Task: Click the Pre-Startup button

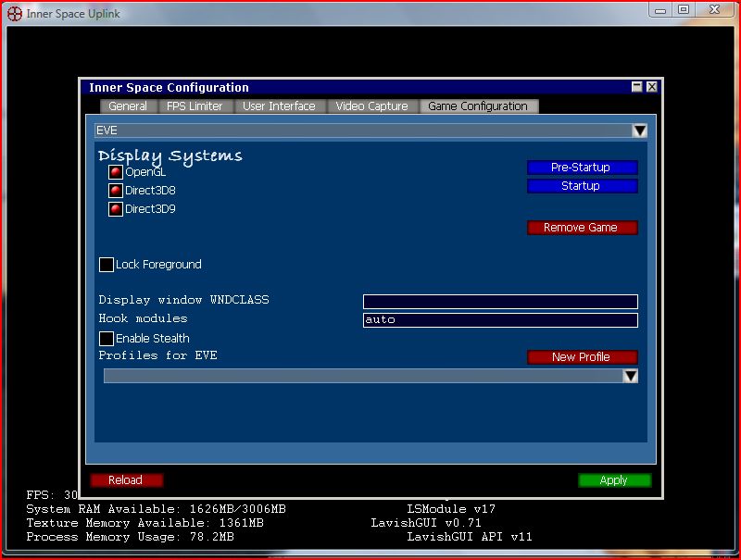Action: point(582,168)
